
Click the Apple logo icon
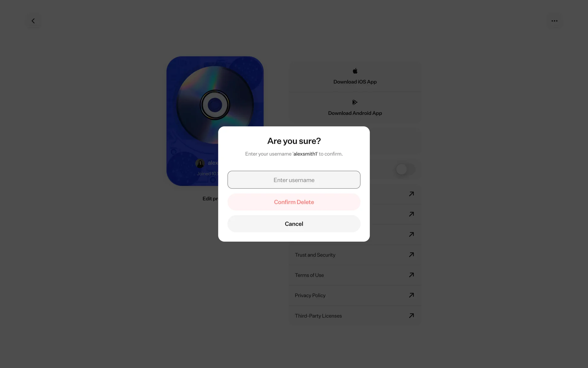click(355, 71)
